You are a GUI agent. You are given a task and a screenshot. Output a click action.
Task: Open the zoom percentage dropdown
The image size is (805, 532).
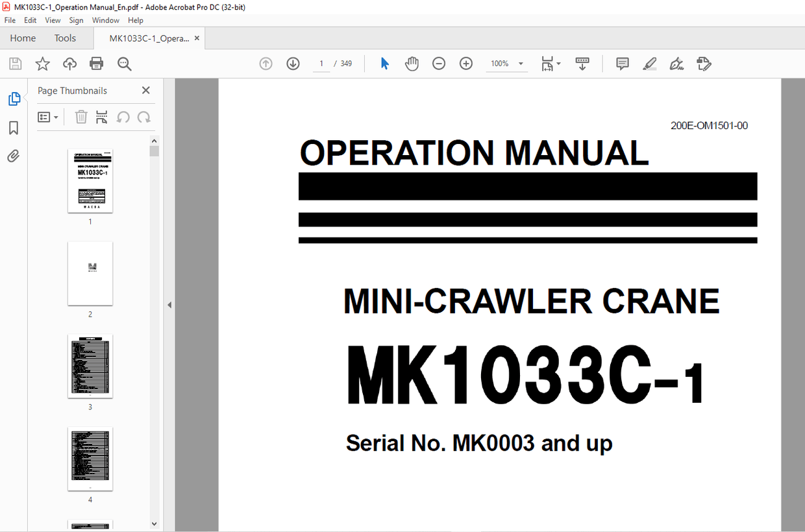519,63
